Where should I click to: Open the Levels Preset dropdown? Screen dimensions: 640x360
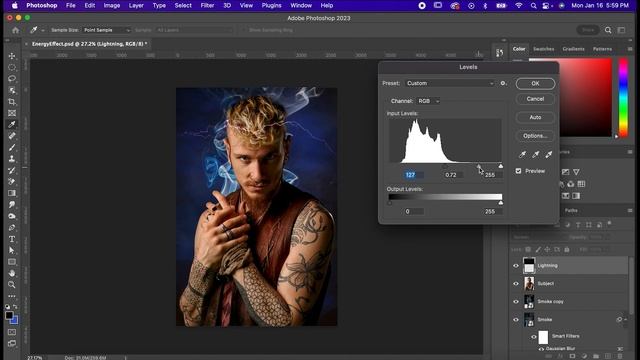(x=450, y=83)
